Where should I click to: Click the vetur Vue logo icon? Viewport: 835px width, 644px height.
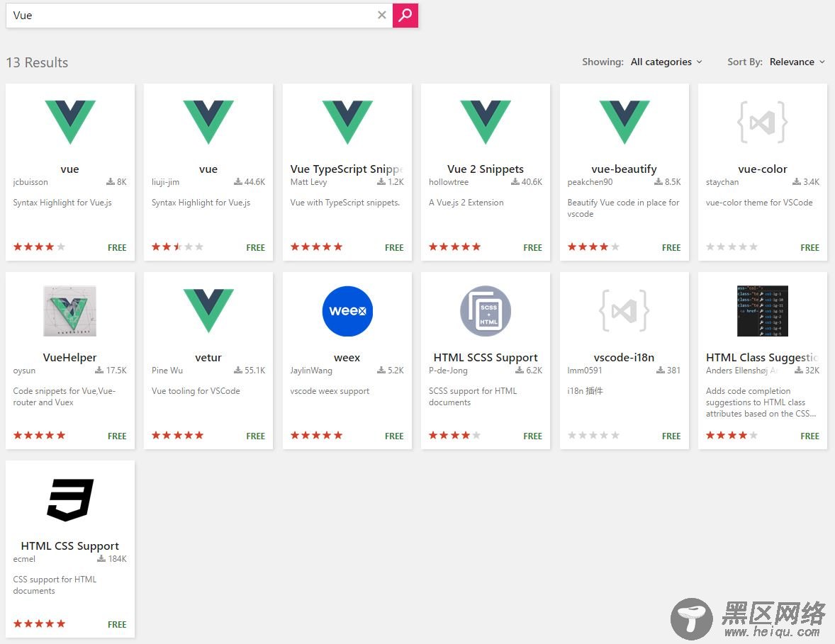(x=208, y=310)
